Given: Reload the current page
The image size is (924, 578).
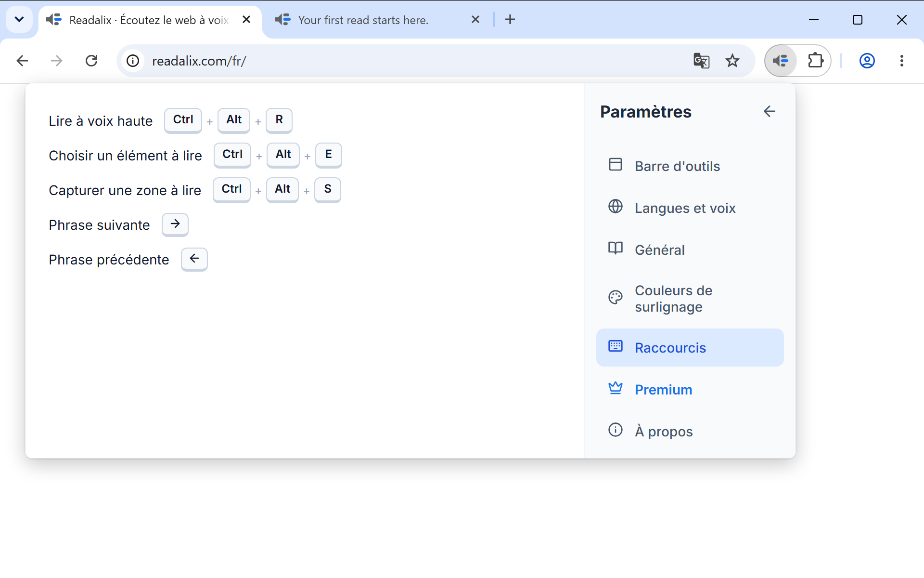Looking at the screenshot, I should [x=91, y=61].
